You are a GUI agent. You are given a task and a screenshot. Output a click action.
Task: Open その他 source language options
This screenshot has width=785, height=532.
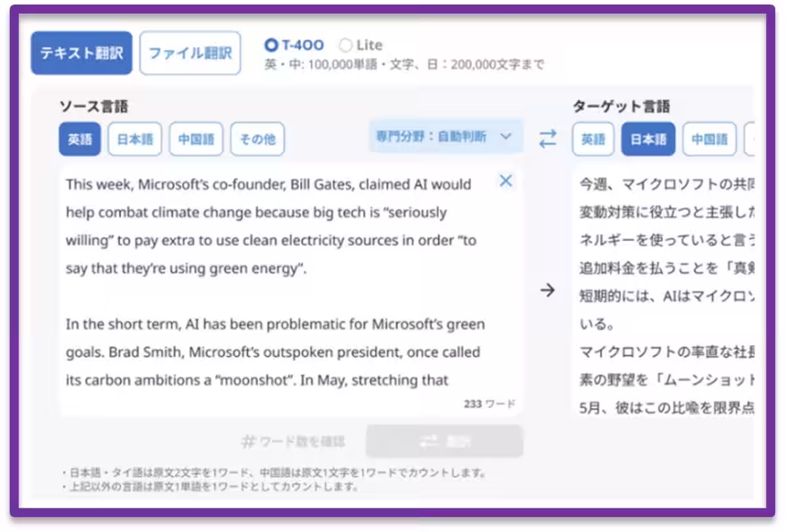257,139
